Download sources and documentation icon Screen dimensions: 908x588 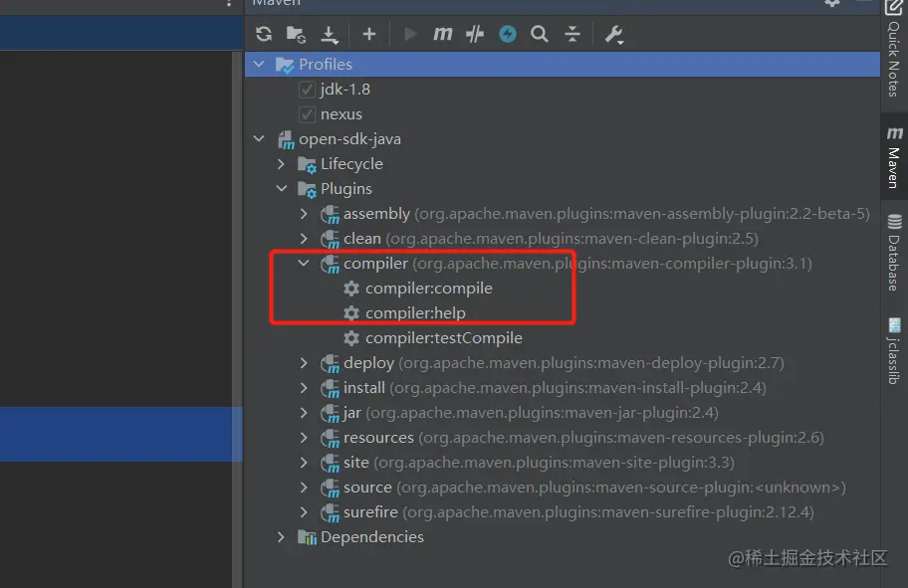330,35
